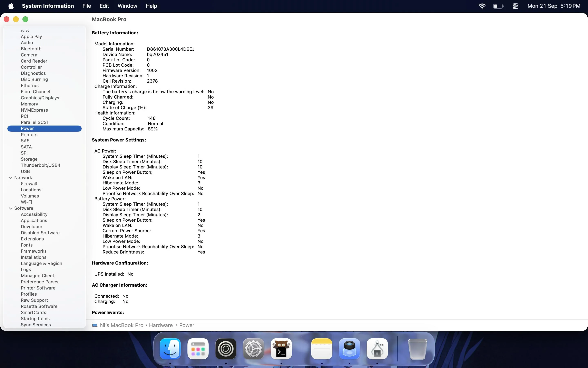This screenshot has width=588, height=368.
Task: Click Power in the path bar
Action: click(187, 325)
